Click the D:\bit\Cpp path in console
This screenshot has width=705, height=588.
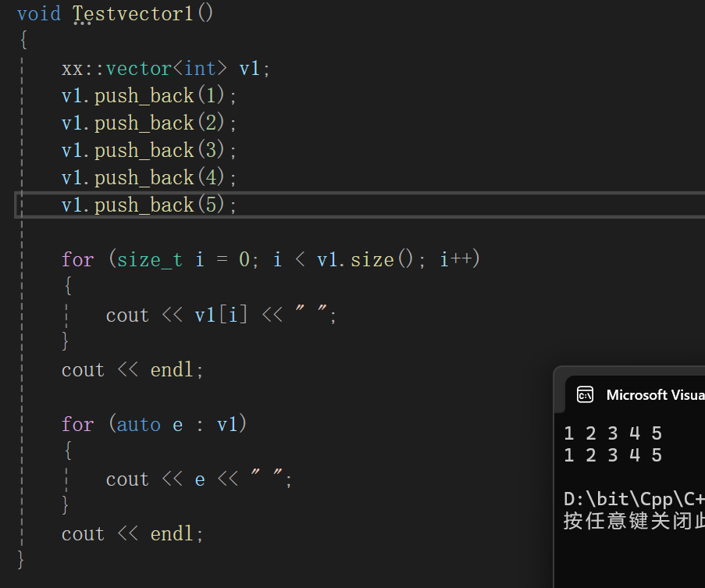click(x=634, y=499)
